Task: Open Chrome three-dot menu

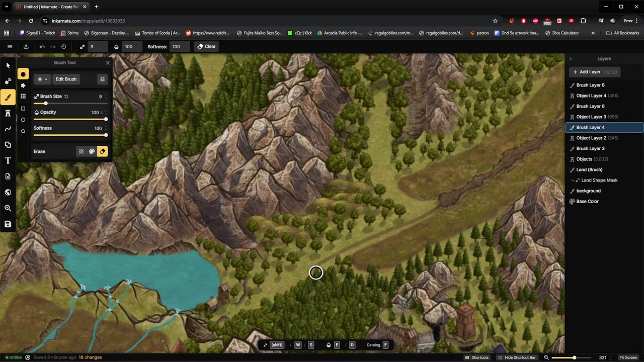Action: point(637,21)
